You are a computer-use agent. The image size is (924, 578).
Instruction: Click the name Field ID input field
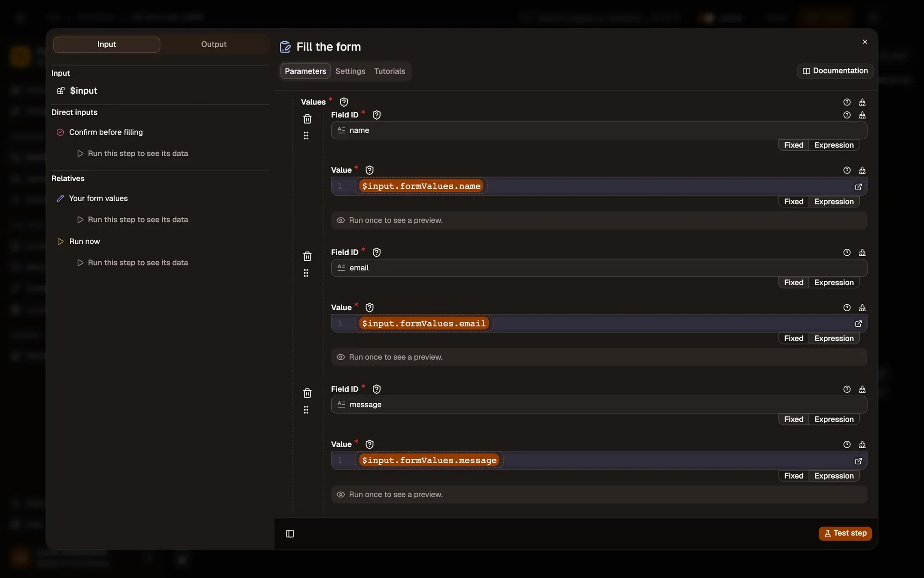(599, 130)
